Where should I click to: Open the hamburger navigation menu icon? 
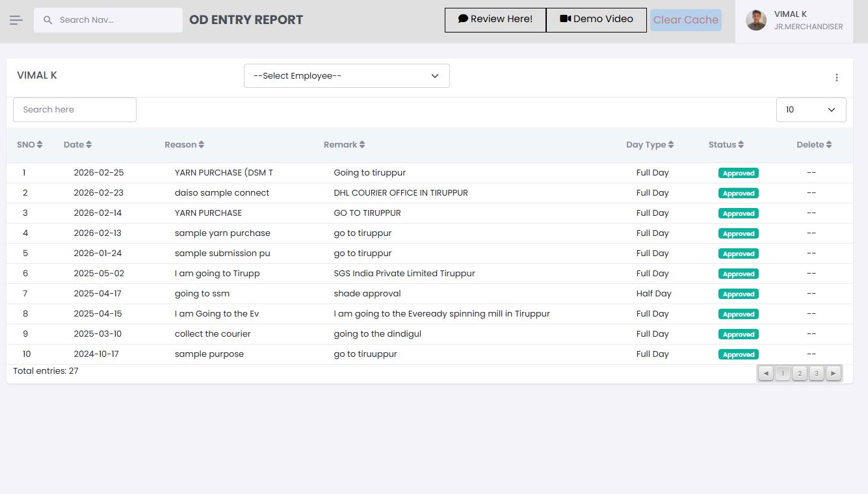(16, 20)
